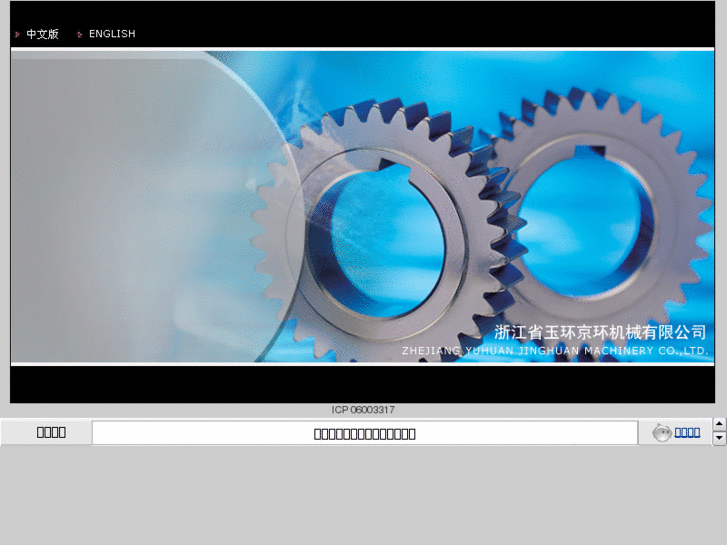The width and height of the screenshot is (727, 545).
Task: Open the ENGLISH version link
Action: [112, 34]
